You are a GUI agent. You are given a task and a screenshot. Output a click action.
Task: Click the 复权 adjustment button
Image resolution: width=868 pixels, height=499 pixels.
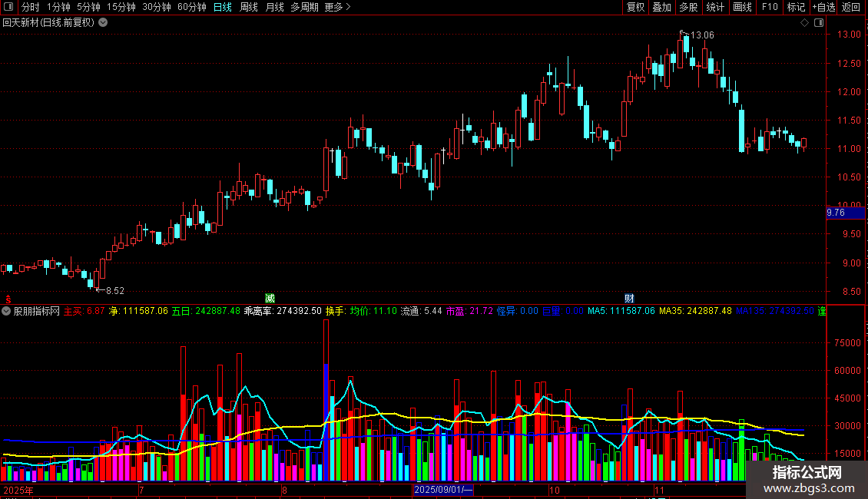click(635, 7)
